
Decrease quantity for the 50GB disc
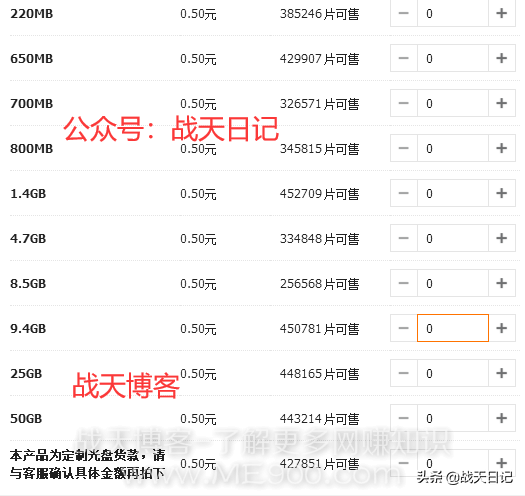click(404, 418)
